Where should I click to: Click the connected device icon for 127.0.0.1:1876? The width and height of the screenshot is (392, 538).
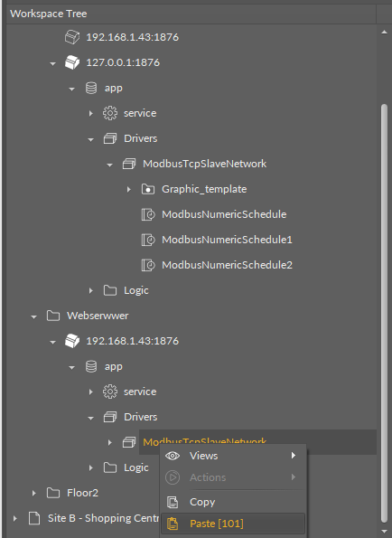(72, 62)
